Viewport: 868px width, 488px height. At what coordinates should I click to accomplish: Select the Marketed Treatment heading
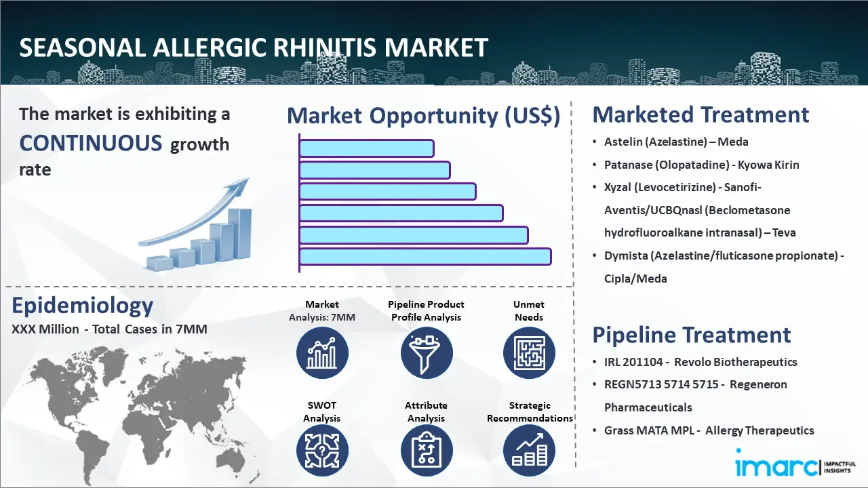click(701, 115)
